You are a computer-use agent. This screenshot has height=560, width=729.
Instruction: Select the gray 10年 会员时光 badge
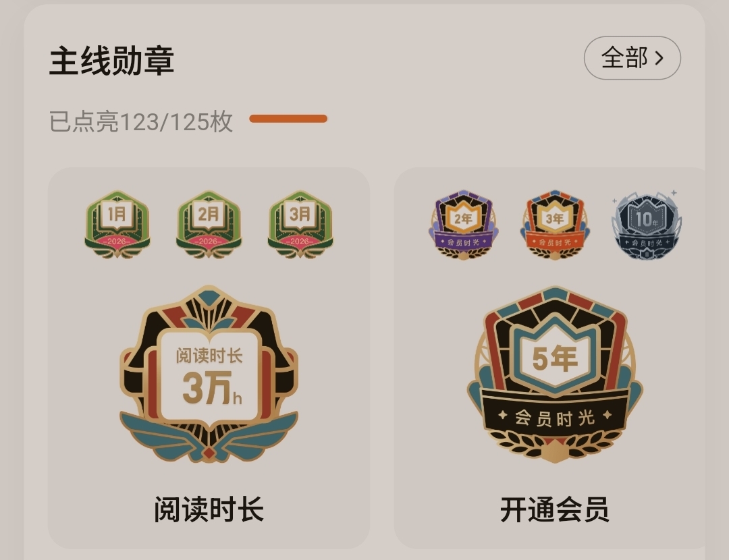click(646, 225)
